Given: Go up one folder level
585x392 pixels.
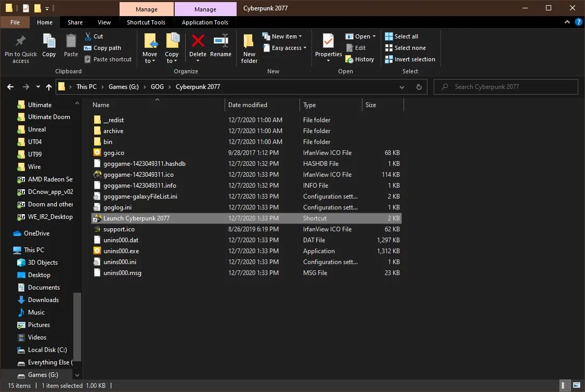Looking at the screenshot, I should 49,87.
